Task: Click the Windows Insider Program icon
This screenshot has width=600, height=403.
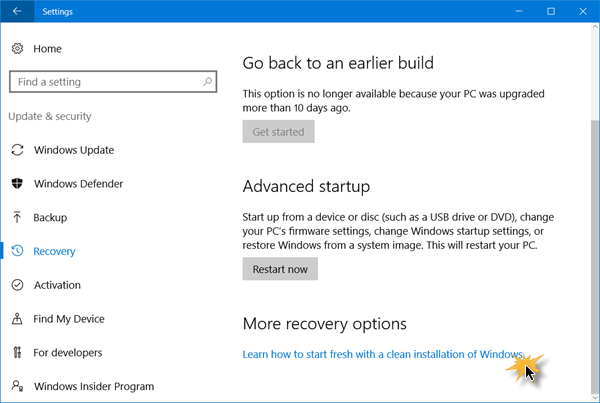Action: (x=17, y=386)
